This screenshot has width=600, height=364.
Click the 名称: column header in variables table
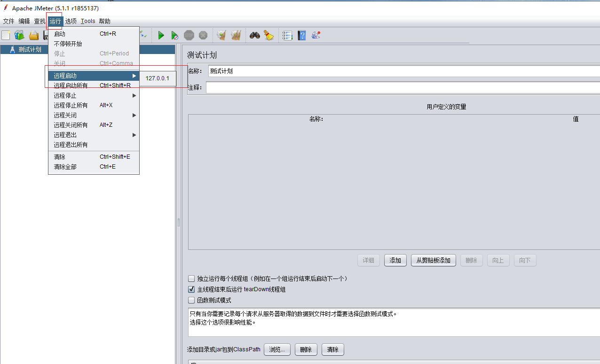(316, 119)
